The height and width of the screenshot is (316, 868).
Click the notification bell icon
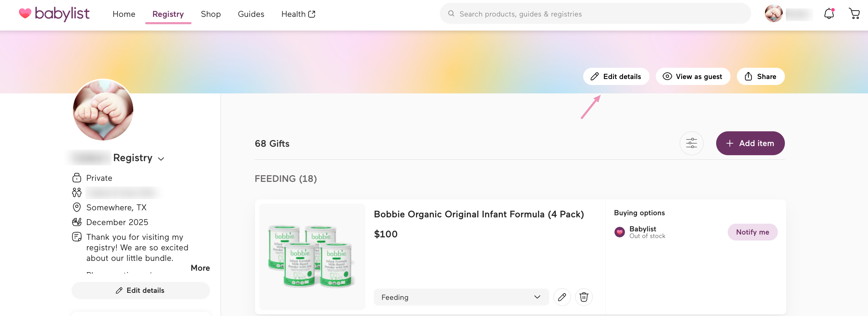pyautogui.click(x=829, y=14)
